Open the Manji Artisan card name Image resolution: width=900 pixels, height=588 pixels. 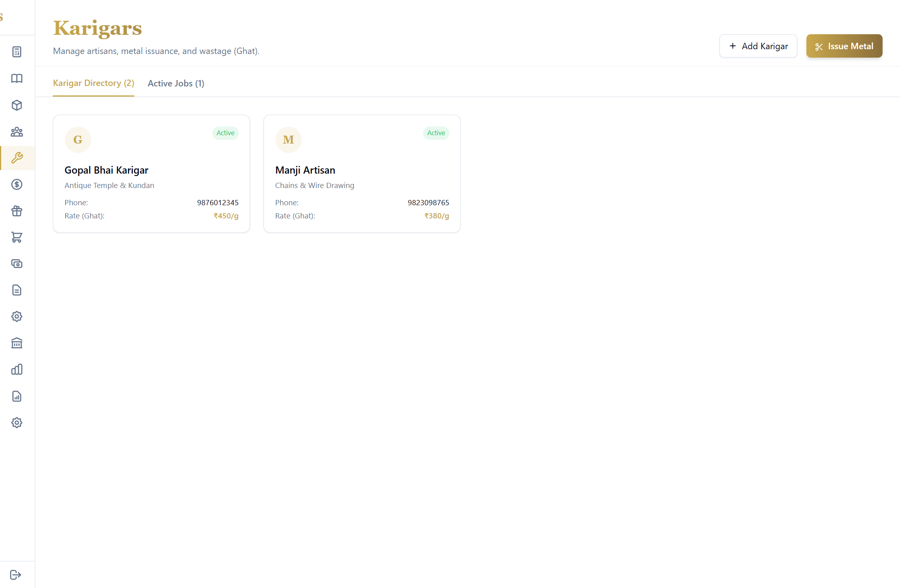click(x=305, y=170)
